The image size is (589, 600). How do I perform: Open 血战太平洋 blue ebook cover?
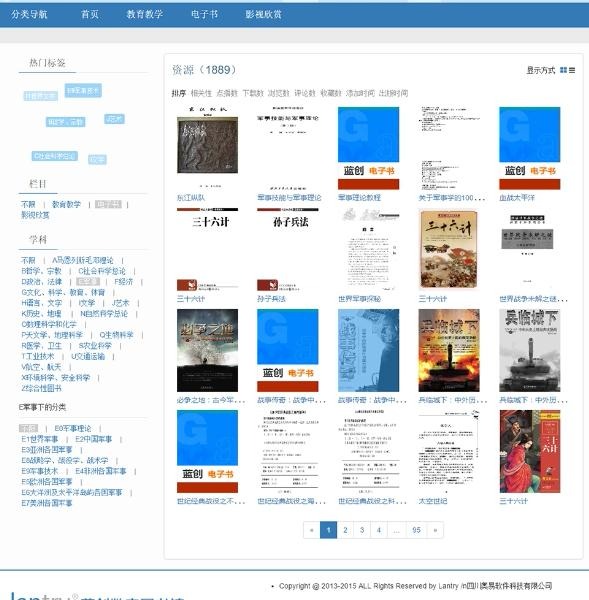(530, 148)
